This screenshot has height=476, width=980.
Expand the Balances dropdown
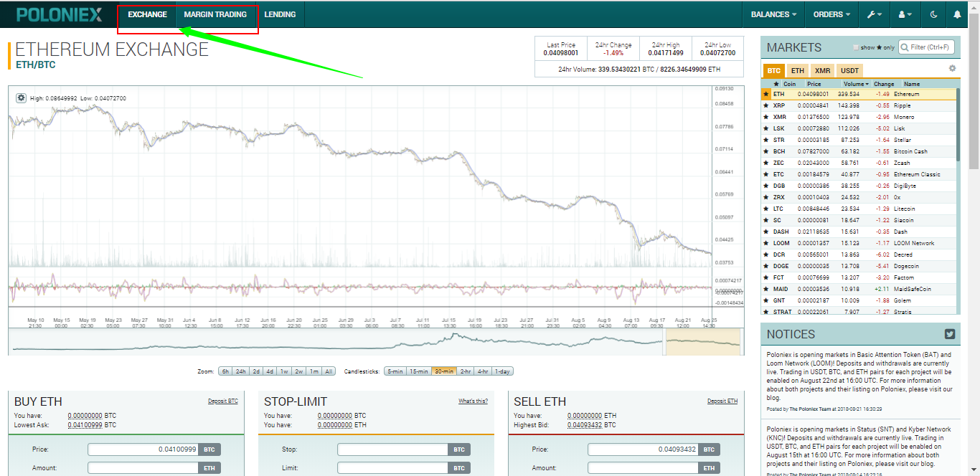tap(773, 14)
